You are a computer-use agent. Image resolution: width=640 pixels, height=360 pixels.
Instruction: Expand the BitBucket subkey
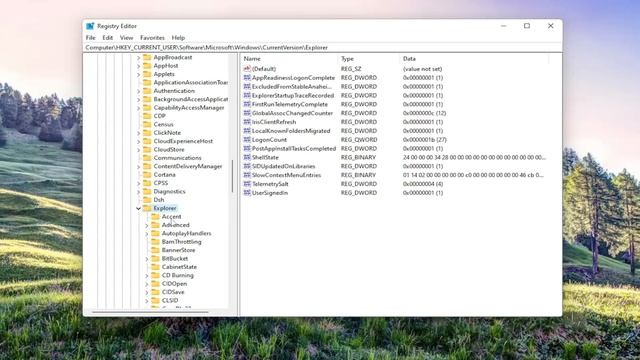point(147,259)
